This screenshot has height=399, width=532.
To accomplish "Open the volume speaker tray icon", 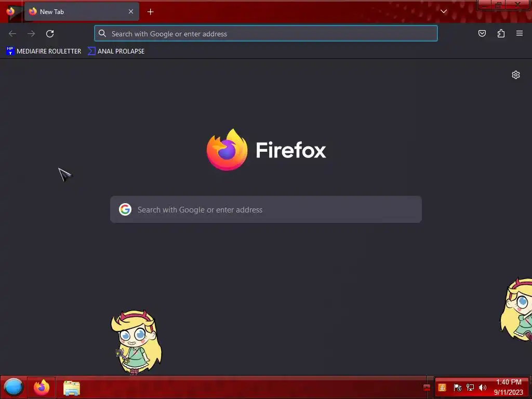I will coord(482,388).
